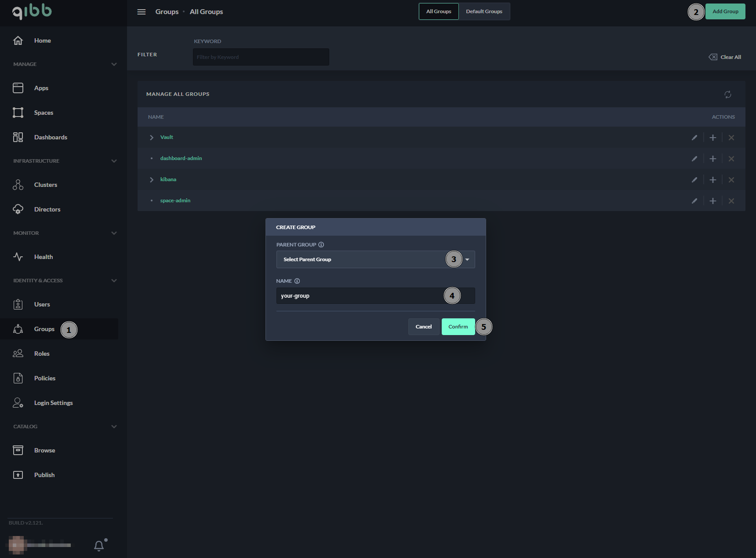Expand the Vault group row
This screenshot has width=756, height=558.
(x=152, y=138)
